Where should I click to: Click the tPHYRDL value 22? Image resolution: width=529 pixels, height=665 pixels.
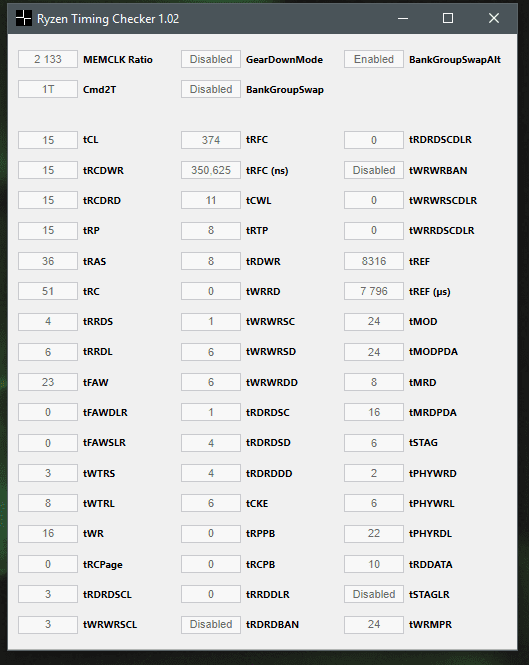374,534
